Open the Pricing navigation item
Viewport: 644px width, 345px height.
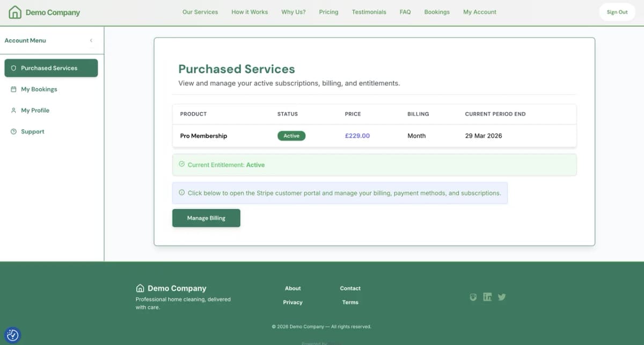pos(328,12)
